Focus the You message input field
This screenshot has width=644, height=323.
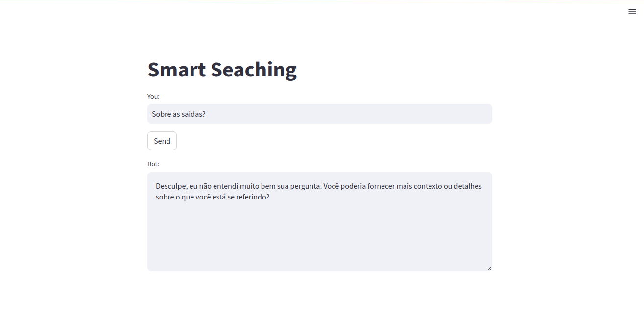point(319,114)
